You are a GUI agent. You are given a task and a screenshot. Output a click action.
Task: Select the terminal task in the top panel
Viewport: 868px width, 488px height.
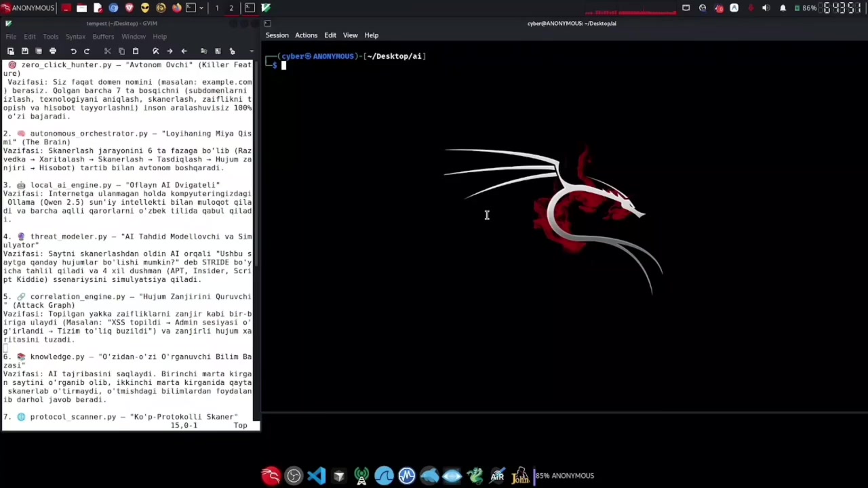pyautogui.click(x=250, y=8)
